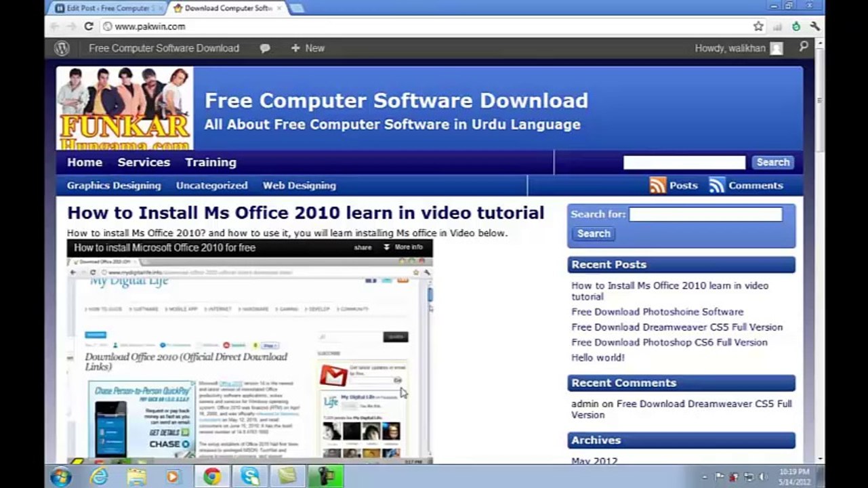The image size is (868, 488).
Task: Open Free Download Photoshop CS6 Full Version post
Action: click(x=669, y=342)
